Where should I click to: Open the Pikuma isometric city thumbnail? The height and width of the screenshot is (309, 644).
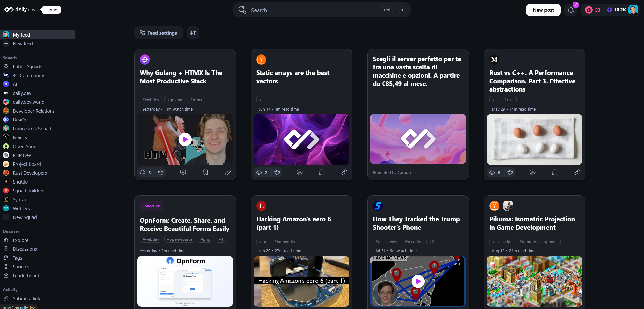pos(534,281)
